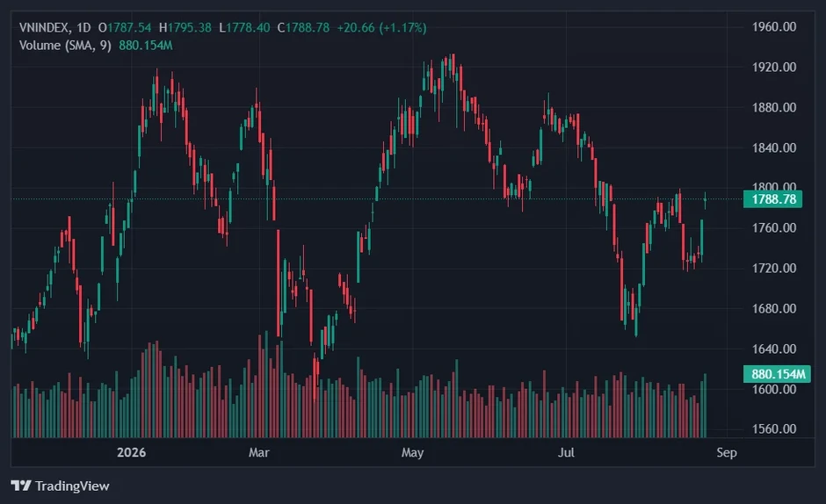Click the VNINDEX, 1D symbol label
Image resolution: width=826 pixels, height=504 pixels.
[54, 27]
